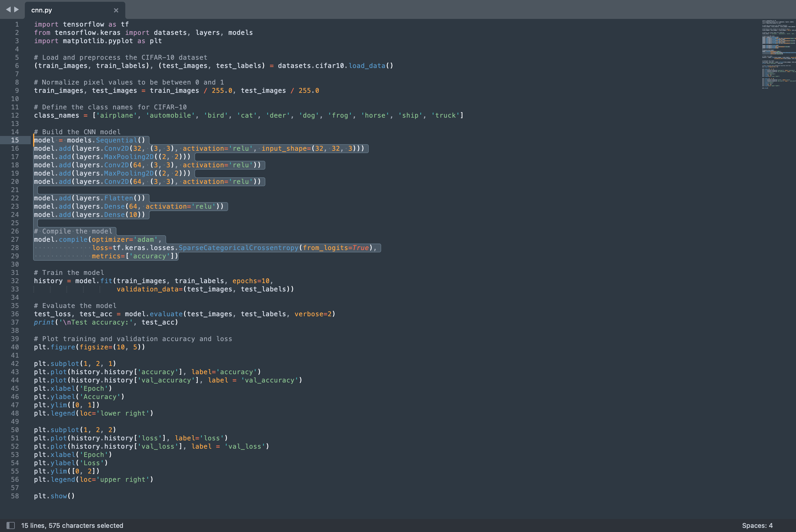Click SparseCategoricalCrossentropy on line 28

pos(238,248)
